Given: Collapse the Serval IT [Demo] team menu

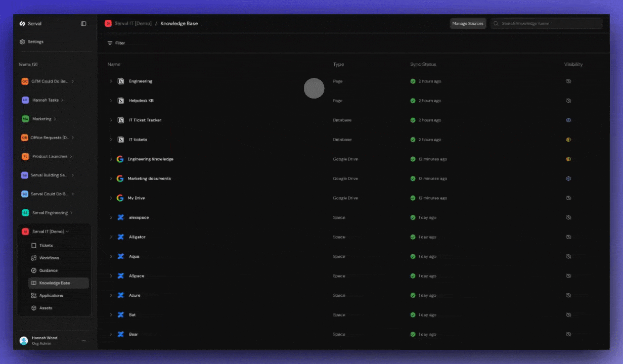Looking at the screenshot, I should [68, 231].
